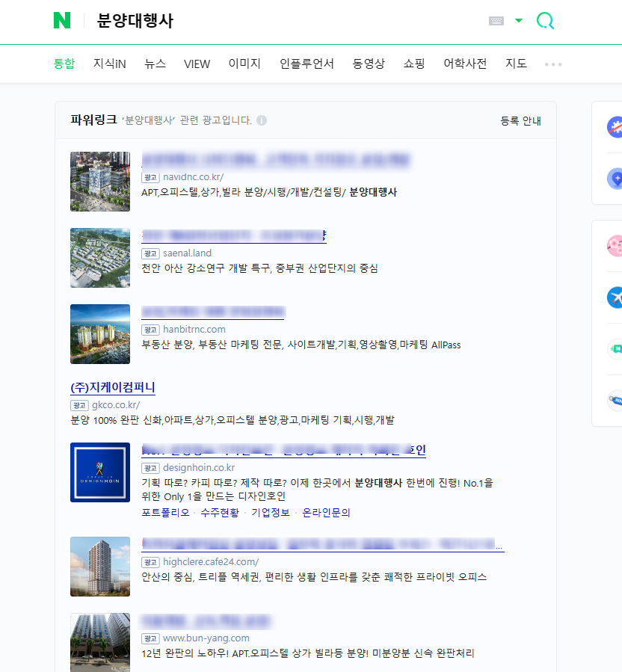Select the 동영상 tab

tap(369, 64)
